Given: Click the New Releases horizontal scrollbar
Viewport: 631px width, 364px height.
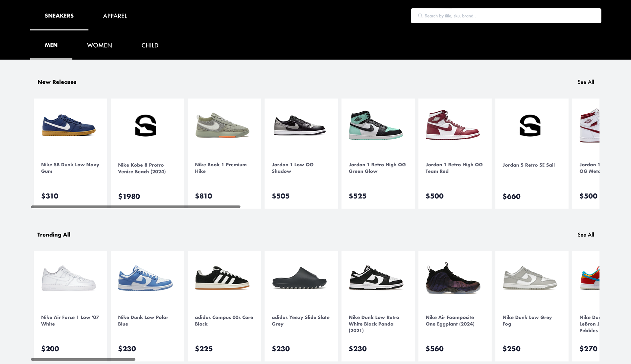Looking at the screenshot, I should coord(136,207).
